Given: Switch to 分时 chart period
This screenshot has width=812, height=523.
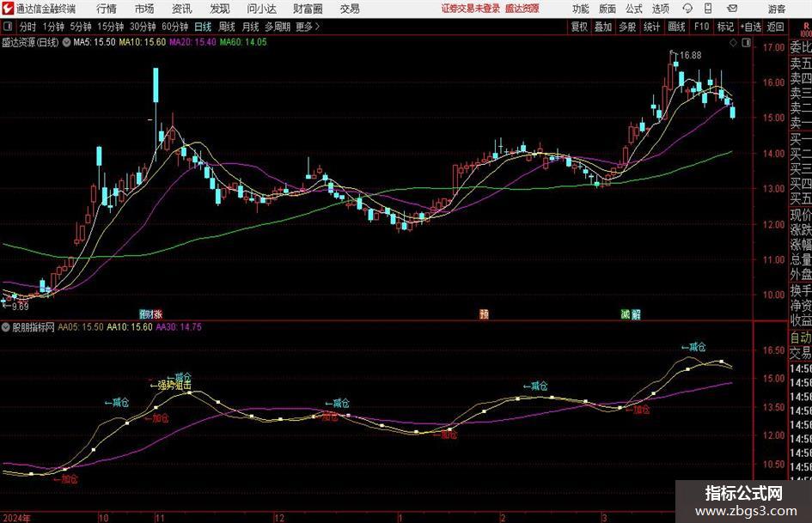Looking at the screenshot, I should [28, 27].
